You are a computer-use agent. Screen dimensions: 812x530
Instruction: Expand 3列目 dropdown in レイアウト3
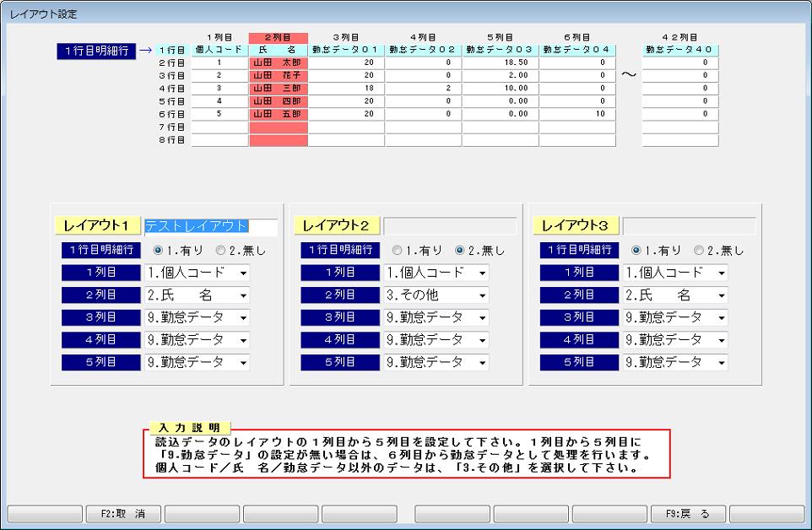(675, 317)
